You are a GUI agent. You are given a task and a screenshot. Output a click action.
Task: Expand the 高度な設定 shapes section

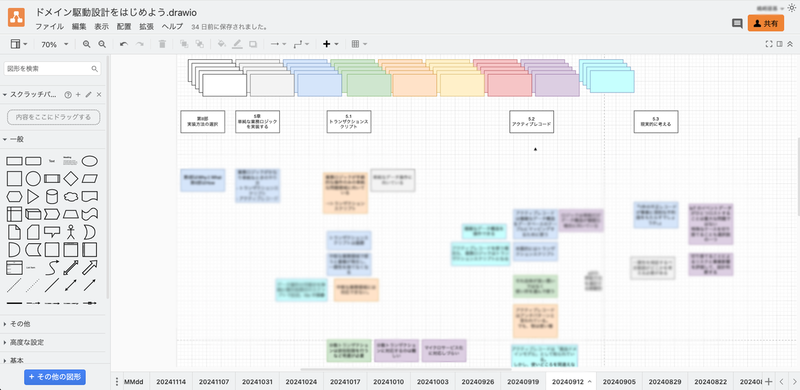[x=53, y=342]
